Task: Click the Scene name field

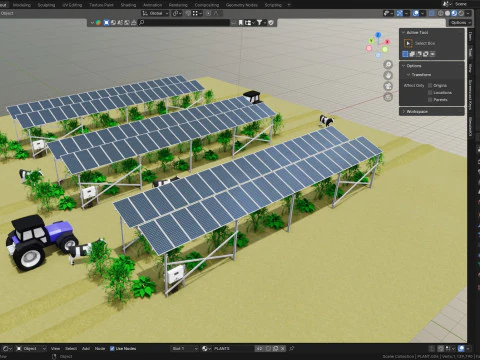Action: click(461, 4)
